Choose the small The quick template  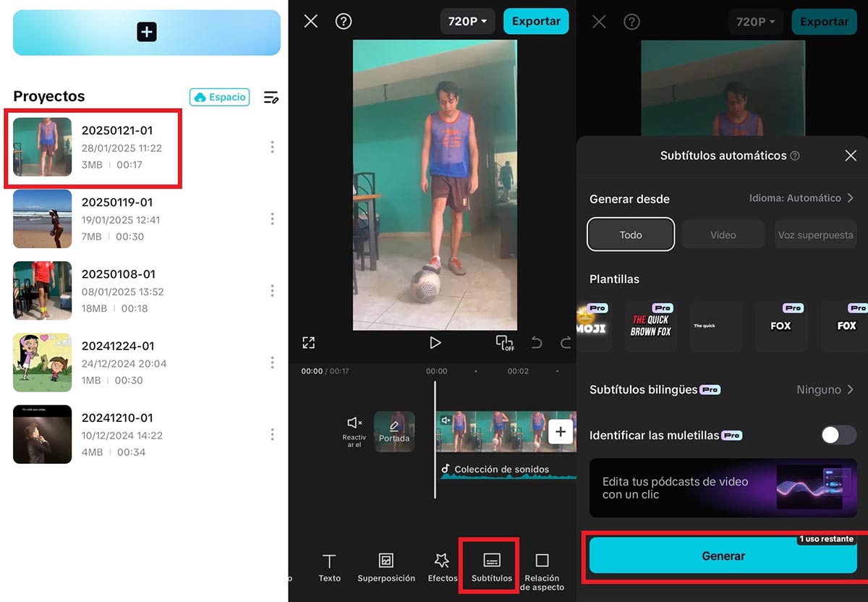pos(715,326)
